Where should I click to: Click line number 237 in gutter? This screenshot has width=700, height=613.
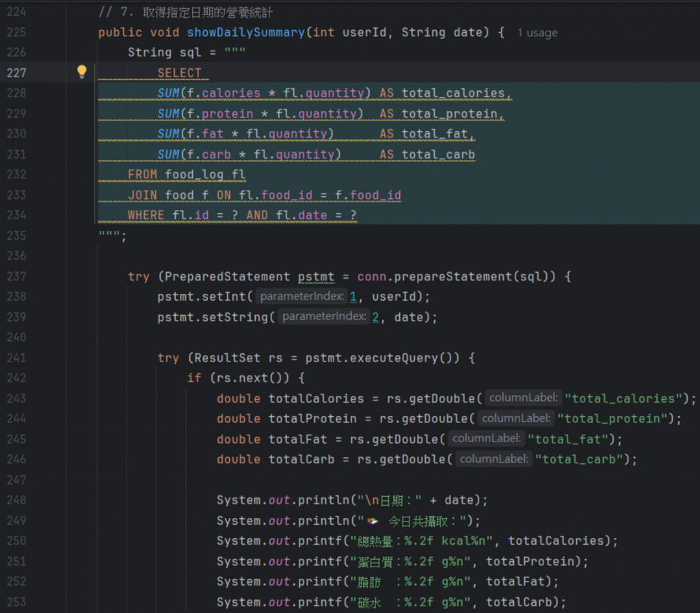click(16, 276)
